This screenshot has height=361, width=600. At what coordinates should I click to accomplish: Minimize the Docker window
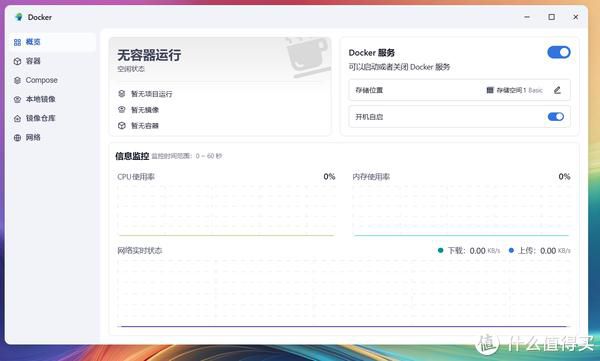click(x=527, y=17)
